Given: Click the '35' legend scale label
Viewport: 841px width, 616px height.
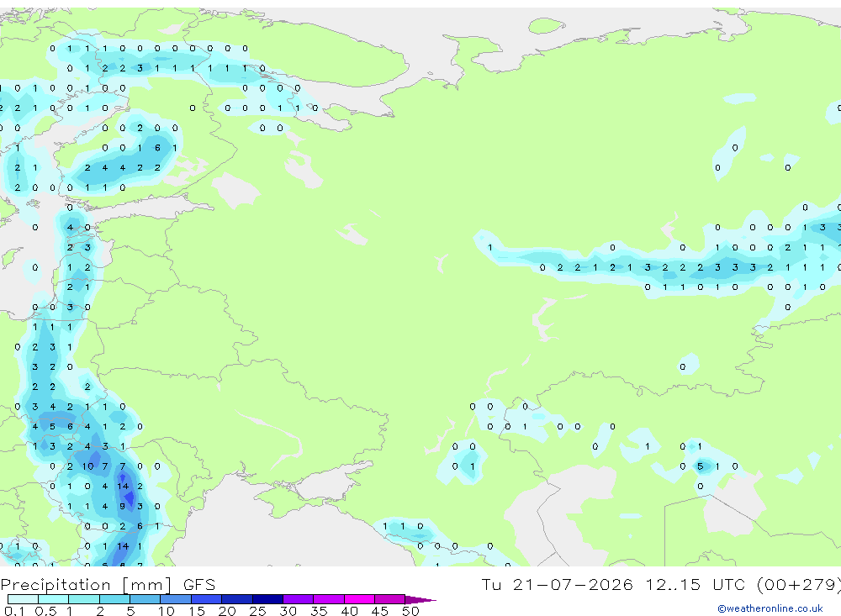Looking at the screenshot, I should tap(319, 611).
